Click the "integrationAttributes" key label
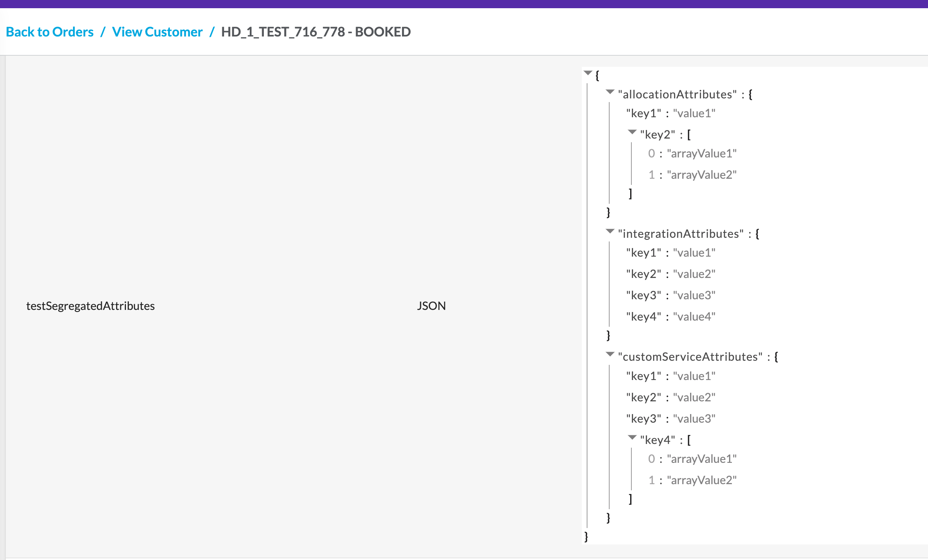928x560 pixels. pos(681,234)
